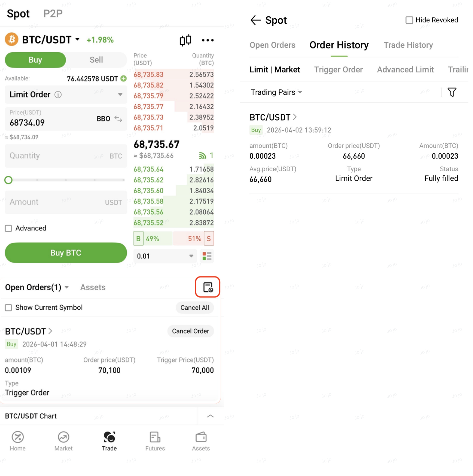Switch to the Trade History tab
Image resolution: width=473 pixels, height=476 pixels.
(x=408, y=45)
